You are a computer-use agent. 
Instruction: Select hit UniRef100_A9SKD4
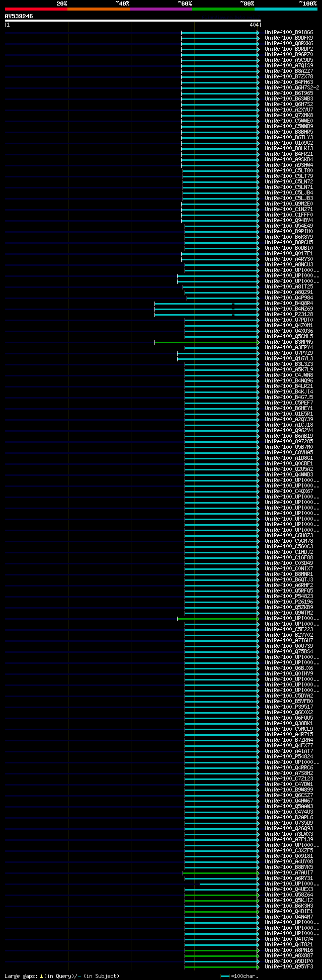289,159
